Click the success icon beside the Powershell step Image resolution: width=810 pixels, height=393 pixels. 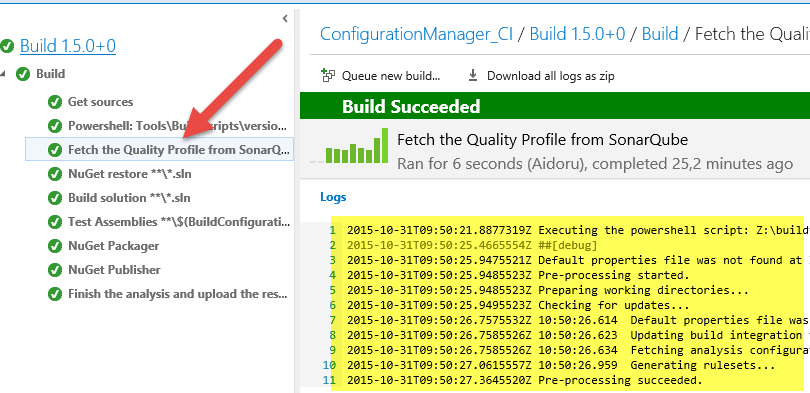click(55, 126)
